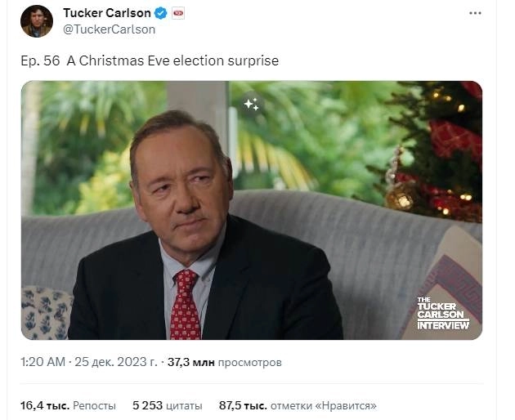Image resolution: width=515 pixels, height=420 pixels.
Task: Open Tucker Carlson's profile avatar
Action: tap(37, 20)
